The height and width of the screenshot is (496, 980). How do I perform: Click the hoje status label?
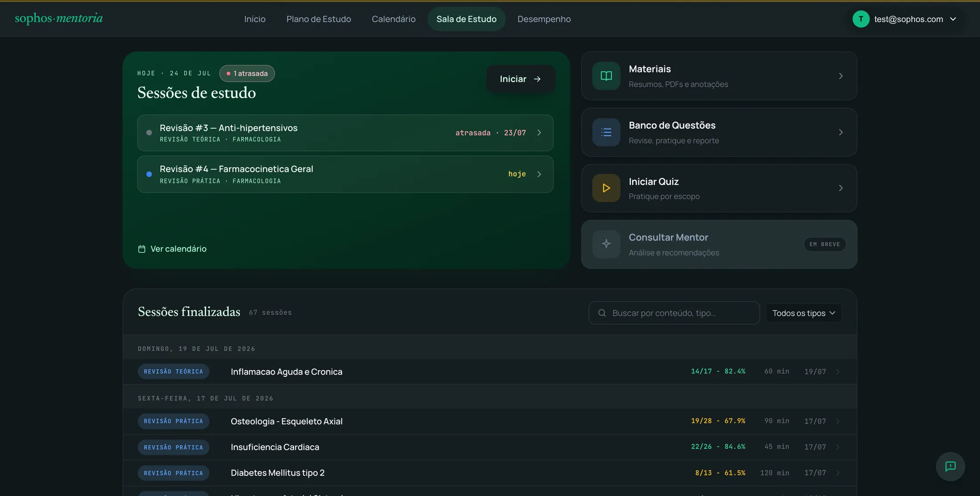517,174
